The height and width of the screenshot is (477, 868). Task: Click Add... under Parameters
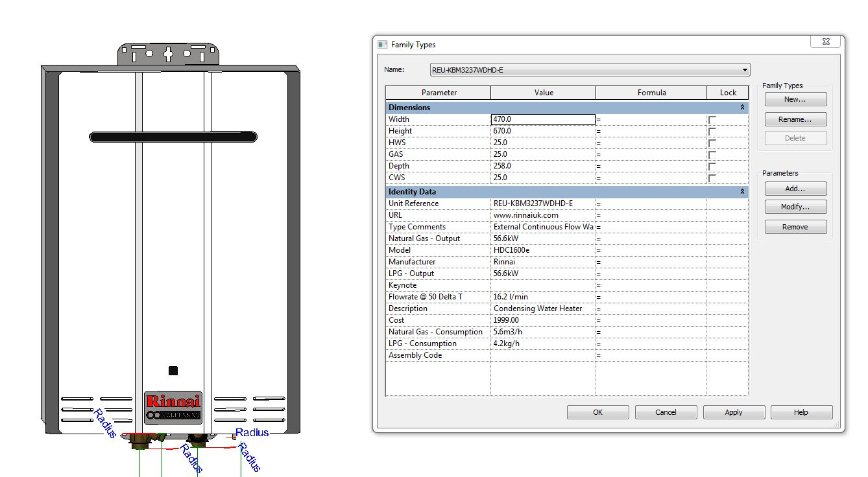795,189
